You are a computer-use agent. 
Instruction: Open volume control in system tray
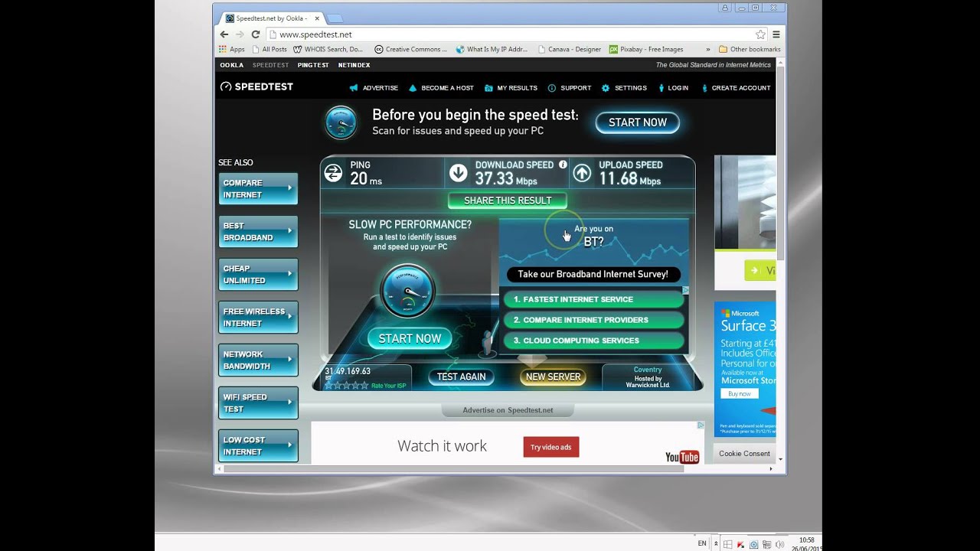coord(780,544)
